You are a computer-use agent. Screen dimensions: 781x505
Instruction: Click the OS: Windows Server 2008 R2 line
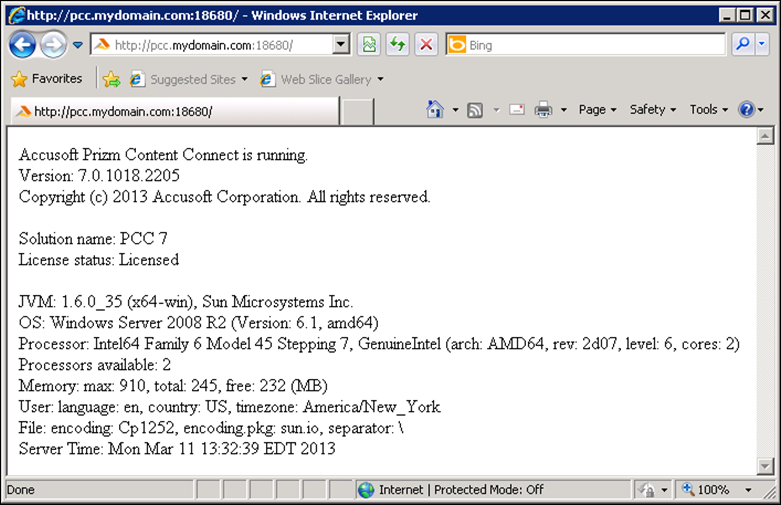(198, 323)
